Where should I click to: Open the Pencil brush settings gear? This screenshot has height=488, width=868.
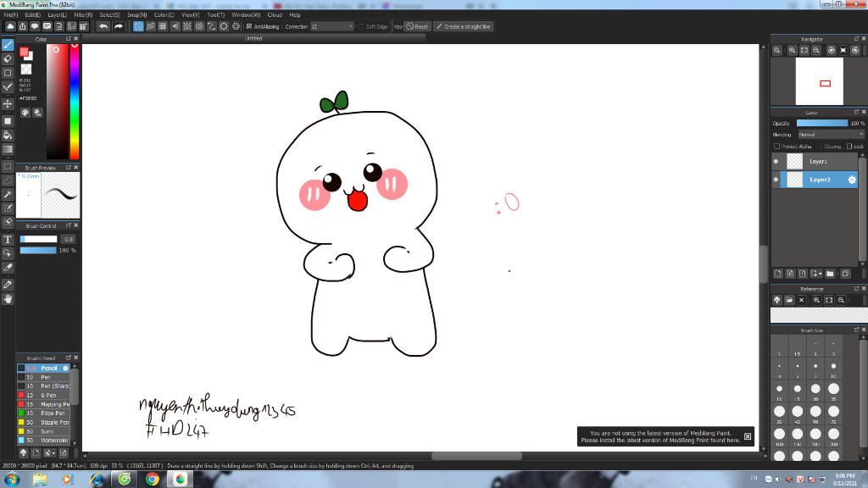(65, 369)
